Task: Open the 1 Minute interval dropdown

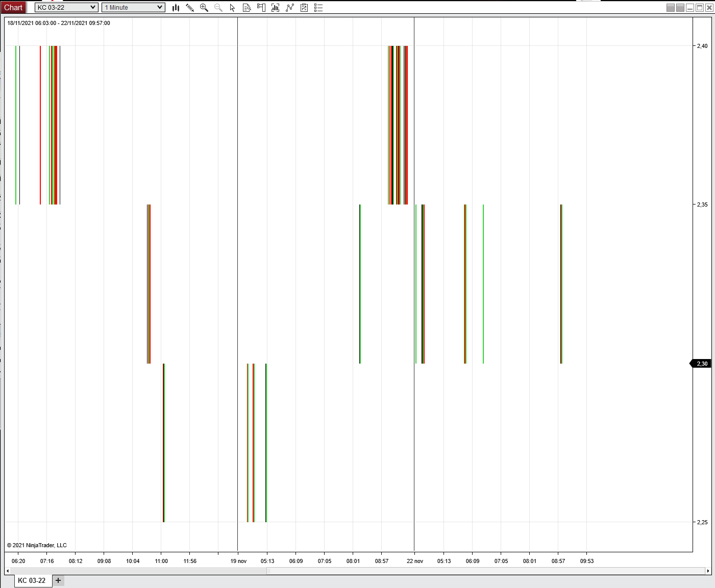Action: point(132,7)
